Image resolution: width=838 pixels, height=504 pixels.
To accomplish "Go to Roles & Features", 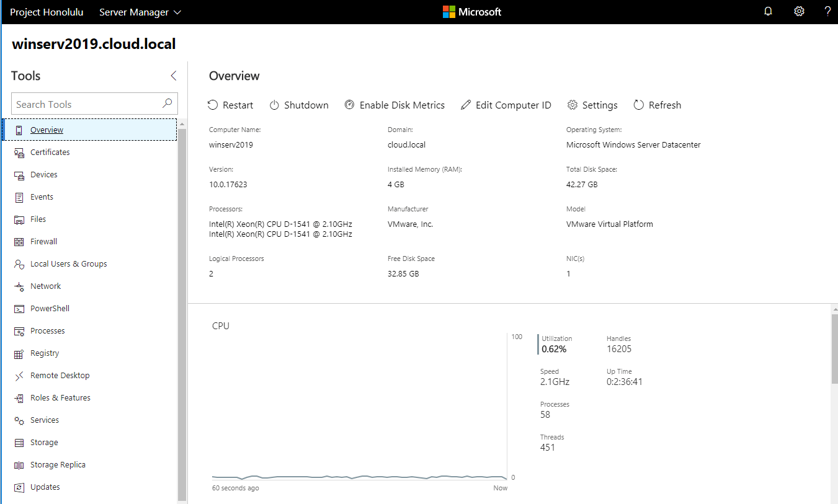I will tap(60, 398).
